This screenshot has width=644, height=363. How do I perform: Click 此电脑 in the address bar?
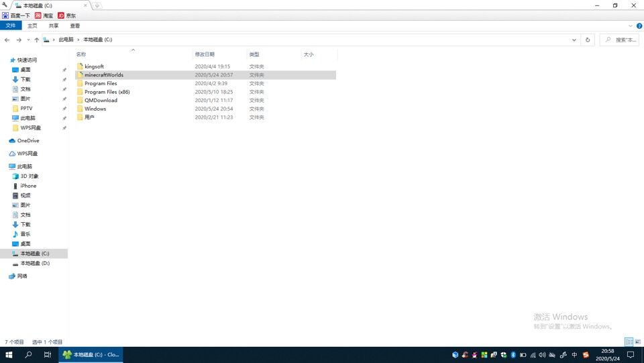[x=66, y=40]
